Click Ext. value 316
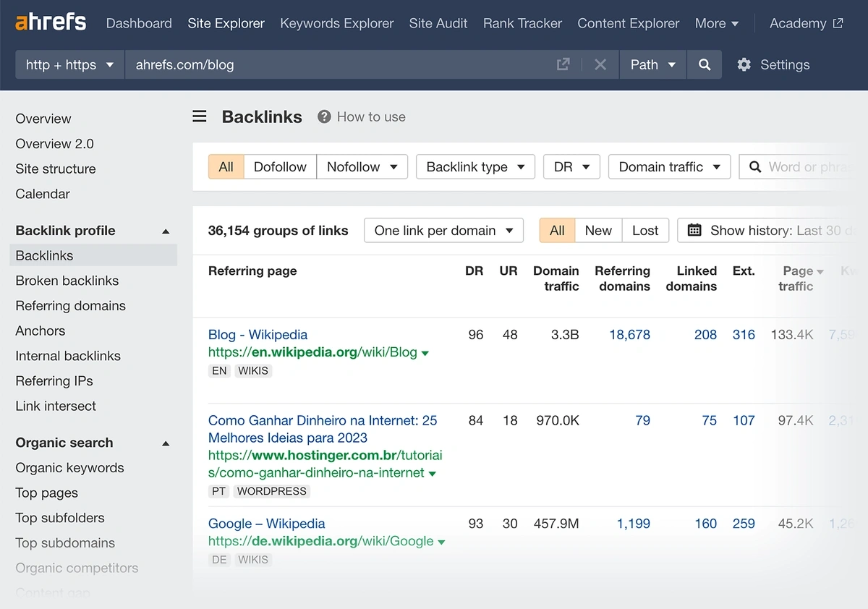The image size is (868, 609). [x=744, y=335]
